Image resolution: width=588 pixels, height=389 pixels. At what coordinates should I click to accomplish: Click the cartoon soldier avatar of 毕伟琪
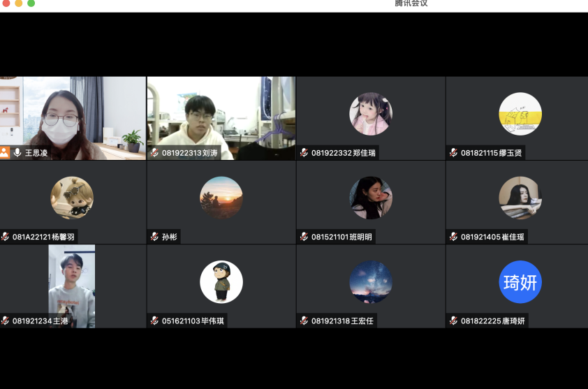tap(221, 282)
